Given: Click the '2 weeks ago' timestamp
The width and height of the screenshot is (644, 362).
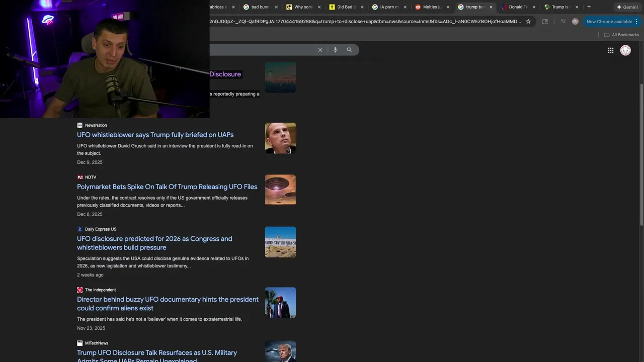Looking at the screenshot, I should (90, 275).
